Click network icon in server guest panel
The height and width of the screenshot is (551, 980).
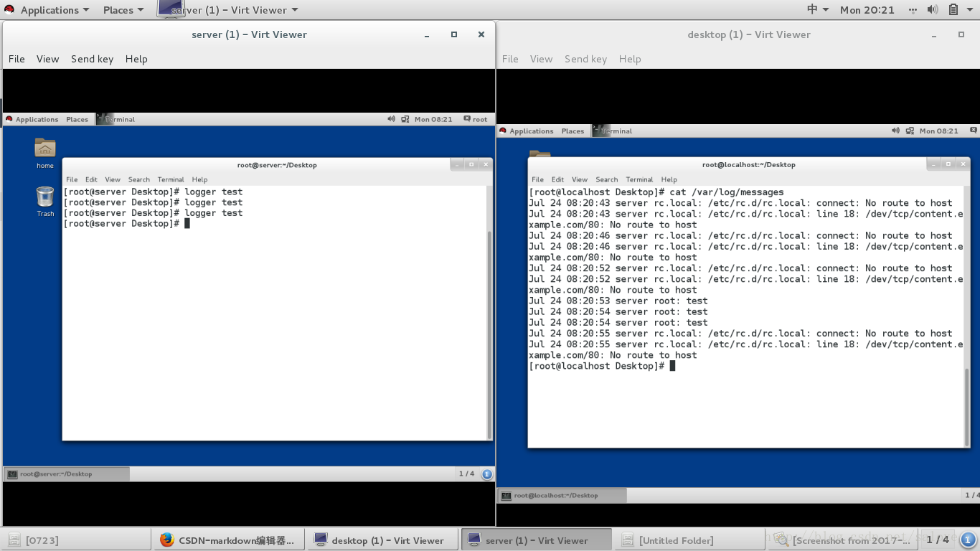click(405, 119)
